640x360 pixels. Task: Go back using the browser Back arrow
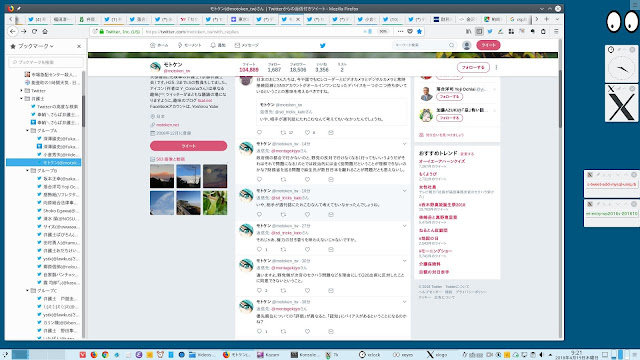(13, 31)
